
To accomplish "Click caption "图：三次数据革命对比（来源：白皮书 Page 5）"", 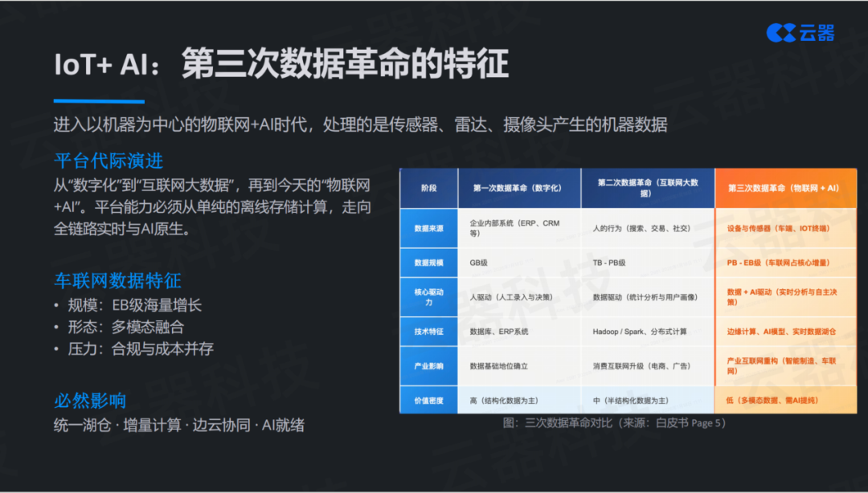I will (615, 423).
